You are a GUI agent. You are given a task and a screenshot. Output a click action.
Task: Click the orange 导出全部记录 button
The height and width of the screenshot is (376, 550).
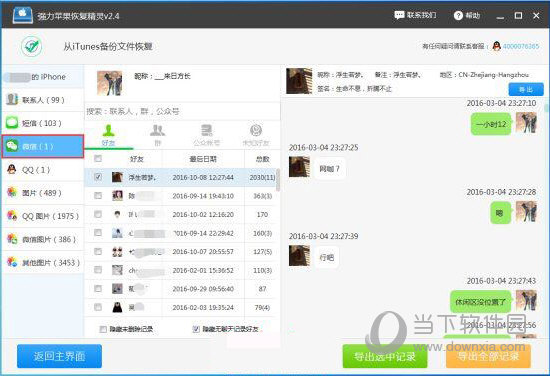[x=488, y=356]
